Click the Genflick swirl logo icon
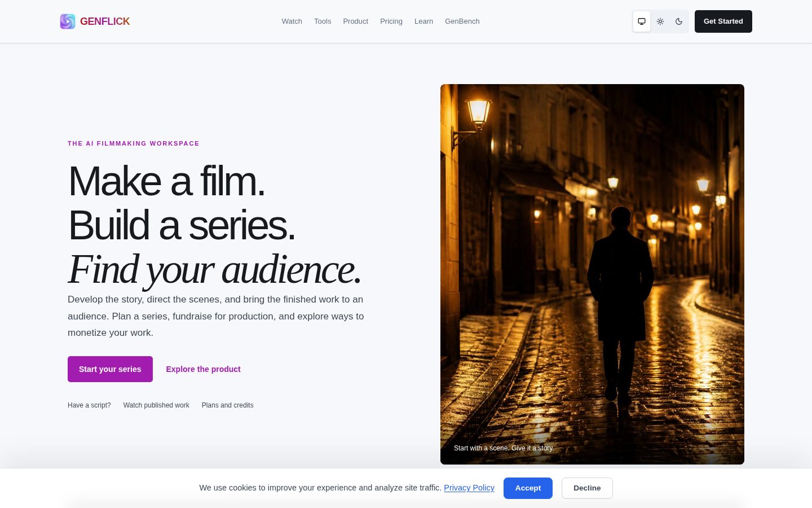 click(x=68, y=21)
